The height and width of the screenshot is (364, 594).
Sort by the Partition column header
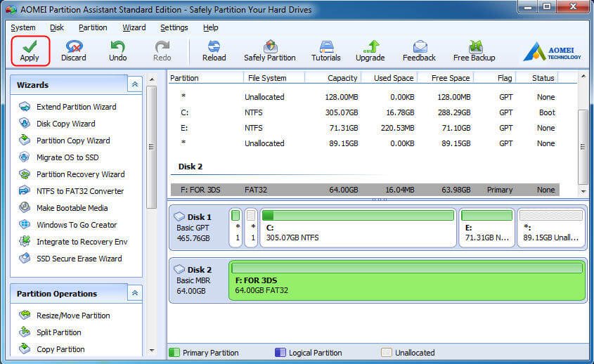tap(206, 78)
